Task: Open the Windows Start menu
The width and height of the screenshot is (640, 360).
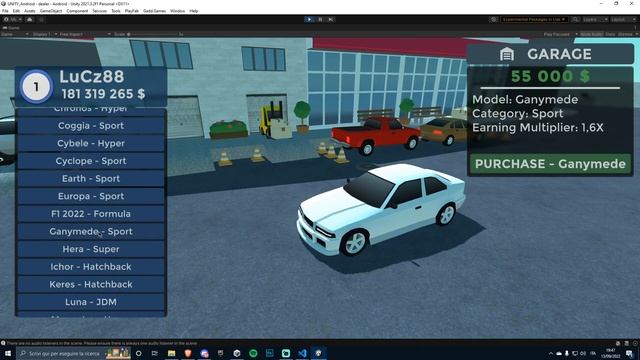Action: [8, 353]
